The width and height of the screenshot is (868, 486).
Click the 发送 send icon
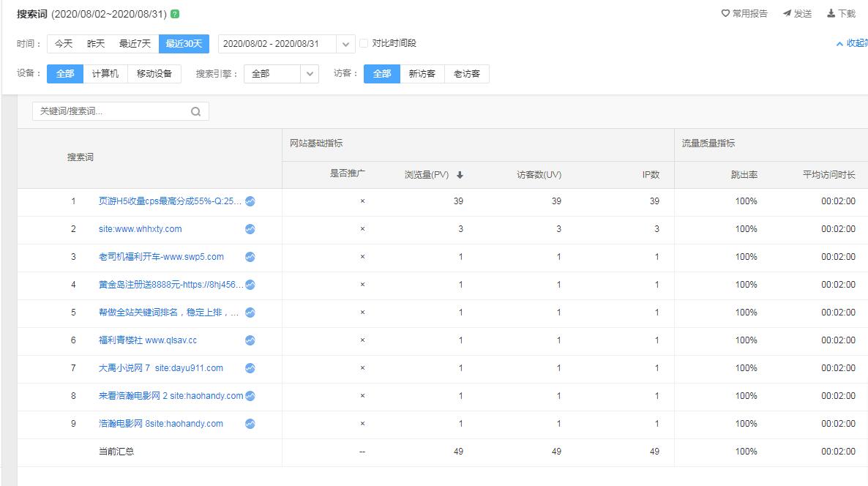click(x=787, y=13)
